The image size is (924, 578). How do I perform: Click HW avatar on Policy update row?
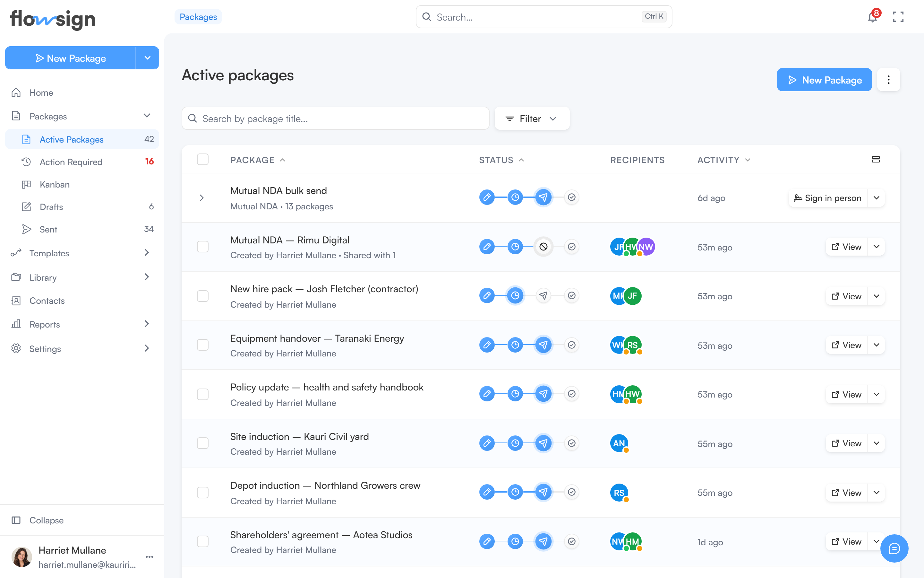[x=633, y=394]
